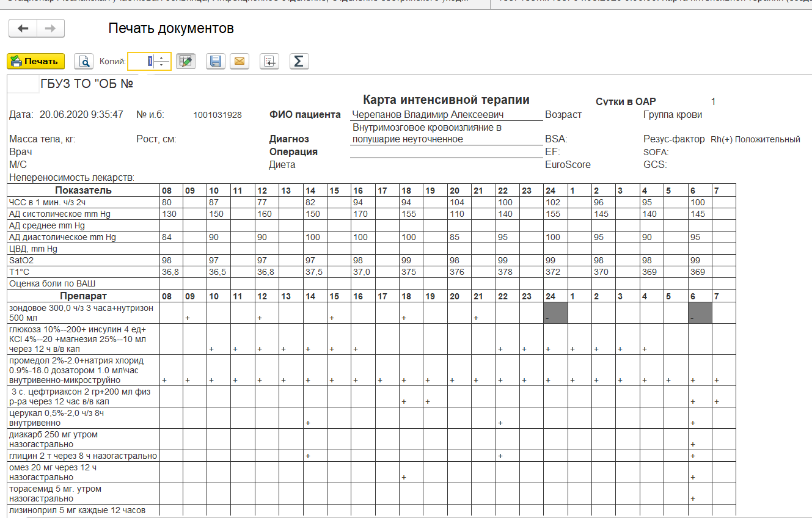
Task: Send the document by email with the envelope icon
Action: coord(240,61)
